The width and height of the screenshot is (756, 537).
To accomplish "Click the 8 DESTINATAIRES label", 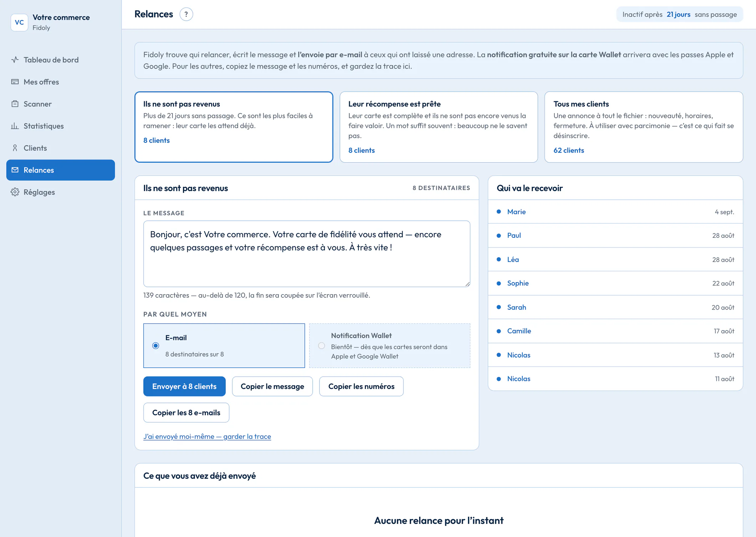I will click(x=441, y=188).
